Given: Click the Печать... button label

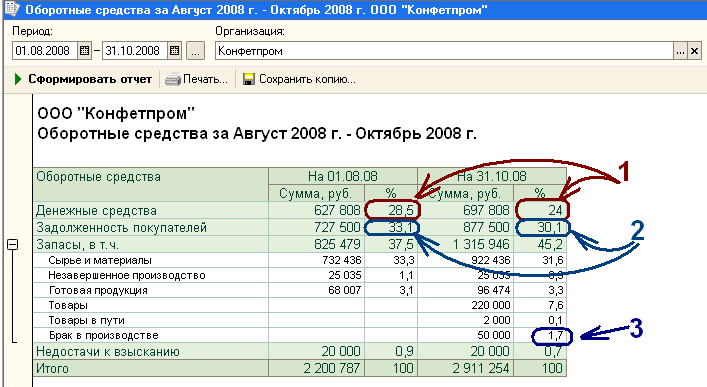Looking at the screenshot, I should point(205,79).
